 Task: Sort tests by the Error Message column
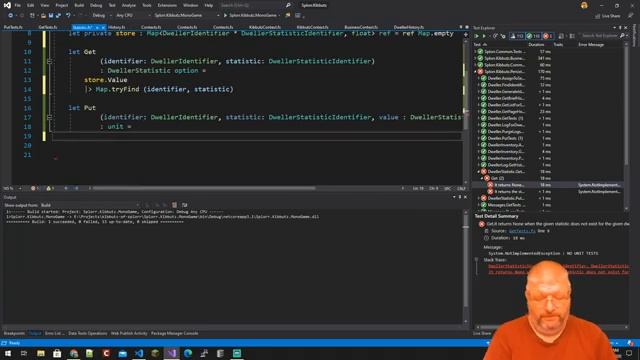[x=591, y=44]
